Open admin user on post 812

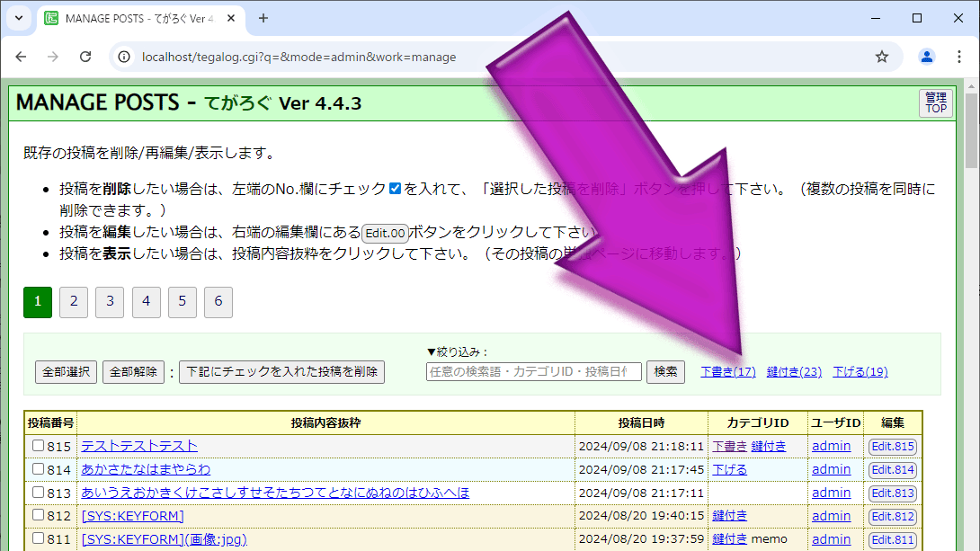[x=832, y=516]
